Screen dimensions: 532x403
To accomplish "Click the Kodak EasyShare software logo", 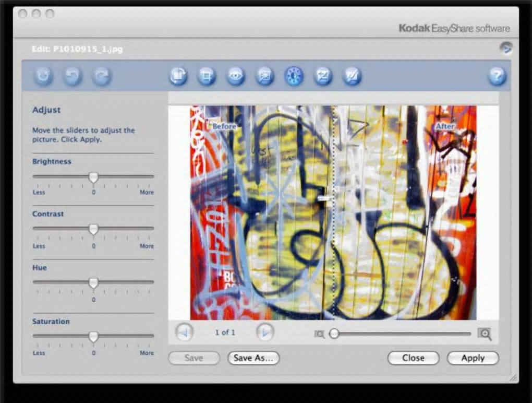I will (454, 28).
